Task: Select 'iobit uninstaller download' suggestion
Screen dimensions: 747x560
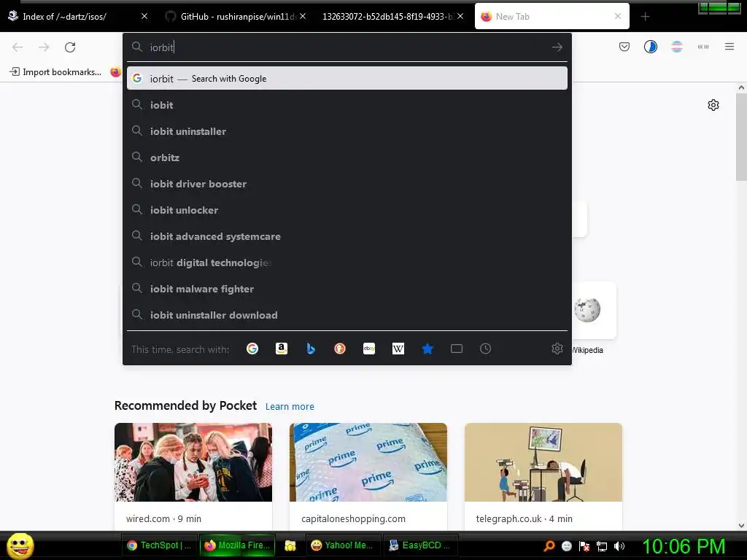Action: pyautogui.click(x=347, y=315)
